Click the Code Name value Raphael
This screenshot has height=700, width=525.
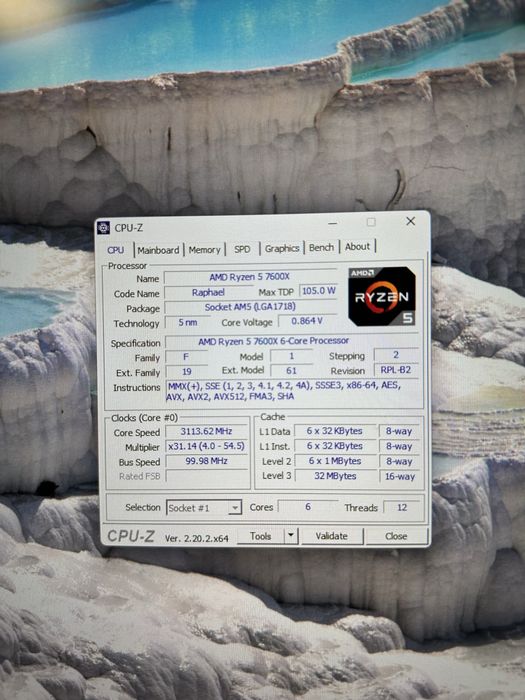pos(208,292)
